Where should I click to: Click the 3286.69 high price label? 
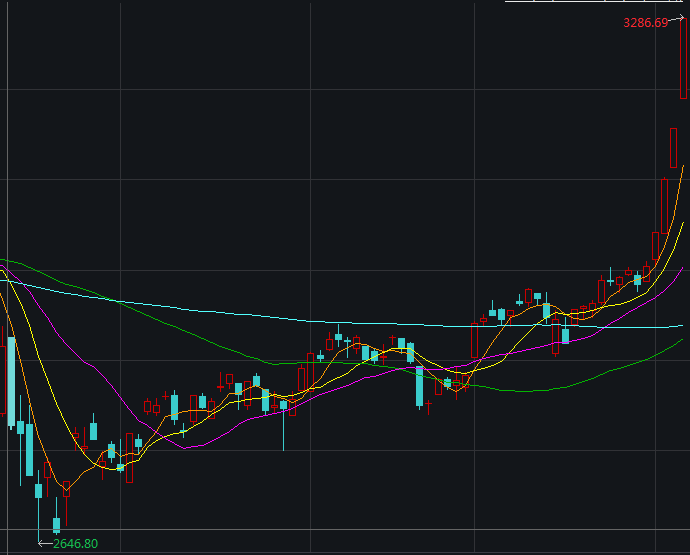[x=644, y=22]
